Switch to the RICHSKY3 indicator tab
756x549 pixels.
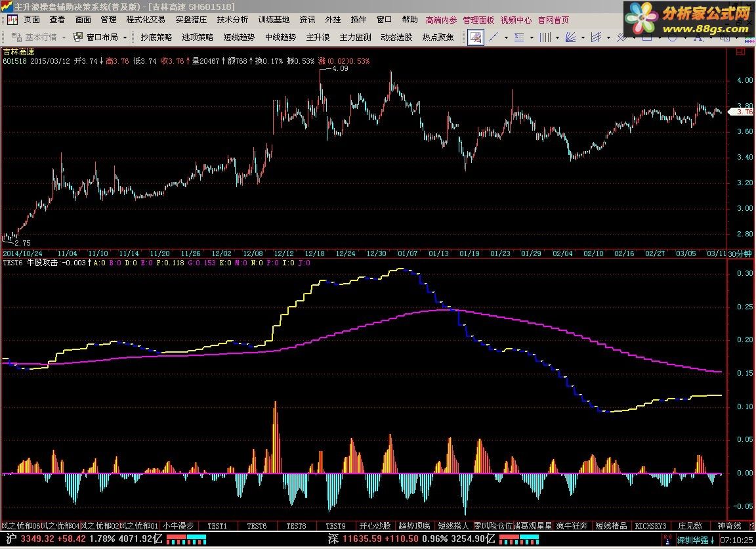650,526
